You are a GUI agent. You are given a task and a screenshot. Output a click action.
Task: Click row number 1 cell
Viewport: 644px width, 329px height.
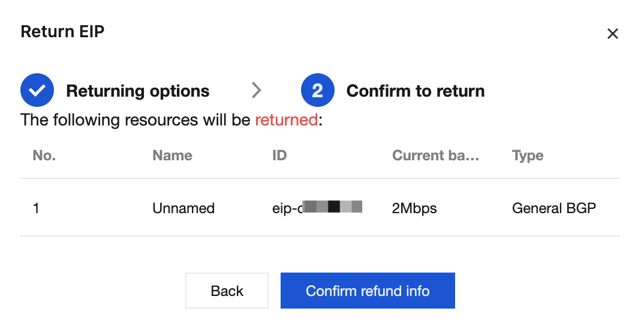coord(36,208)
